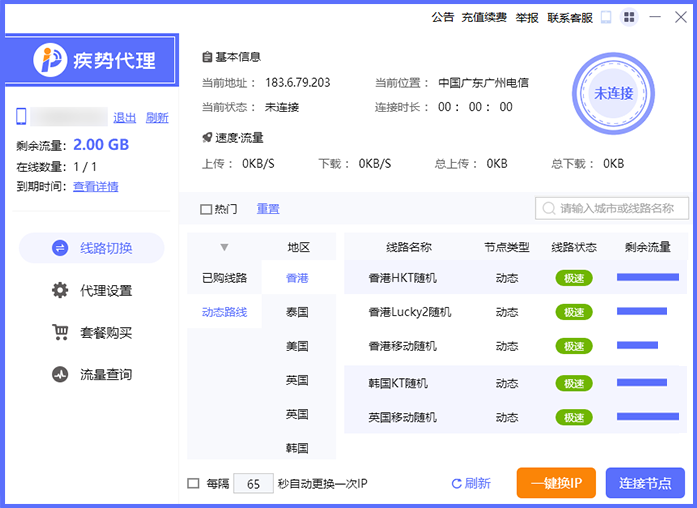This screenshot has height=508, width=697.
Task: Click the tablet icon in title bar
Action: pos(606,17)
